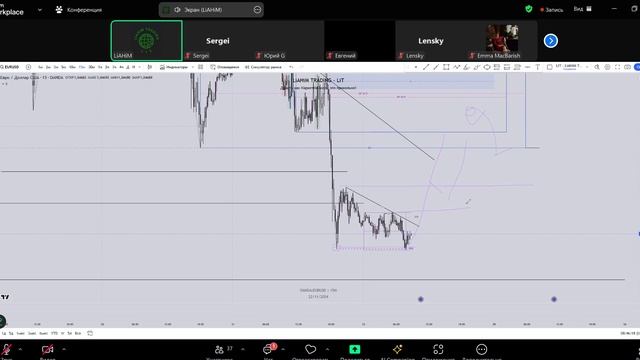The image size is (640, 360).
Task: Show next participants with blue arrow
Action: [x=551, y=41]
